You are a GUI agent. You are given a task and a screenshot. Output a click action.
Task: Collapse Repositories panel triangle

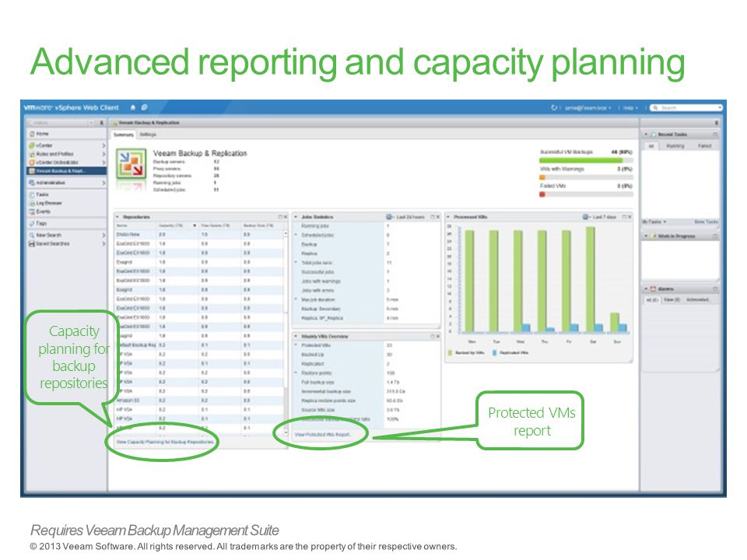[x=118, y=217]
